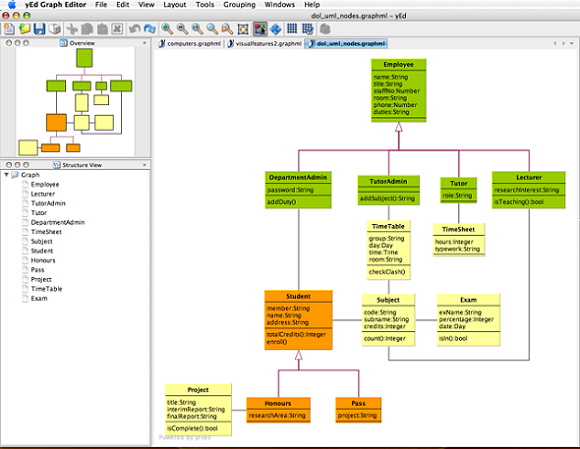Screen dimensions: 580x449
Task: Collapse the Graph tree node
Action: point(6,175)
